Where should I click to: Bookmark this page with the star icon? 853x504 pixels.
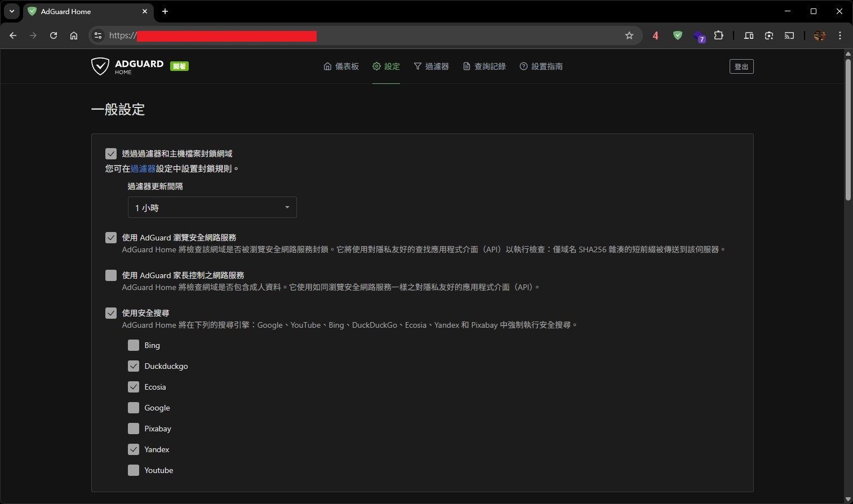[629, 35]
